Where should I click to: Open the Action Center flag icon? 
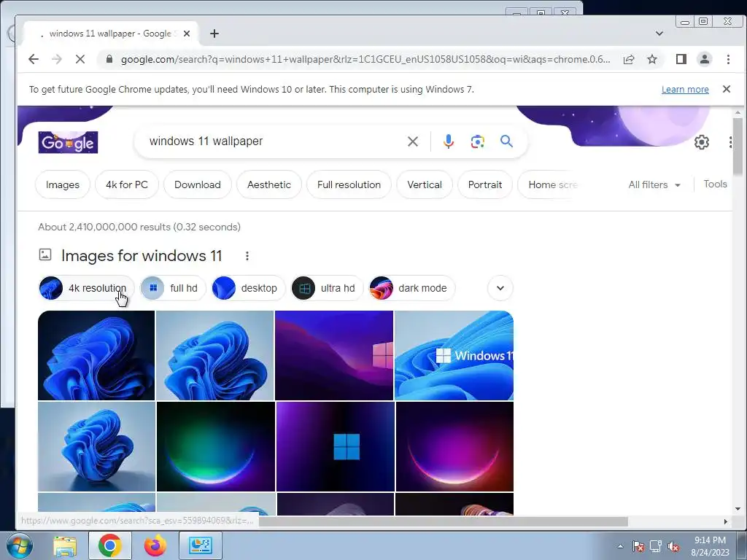pos(638,546)
